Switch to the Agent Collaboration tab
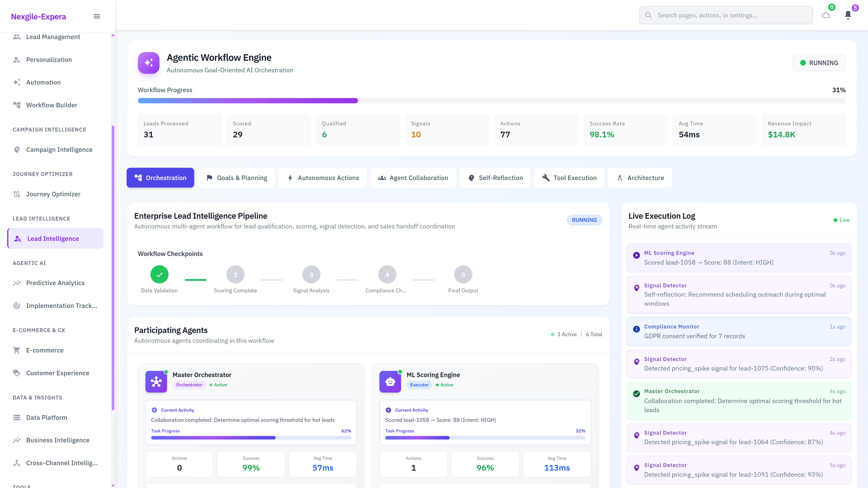Image resolution: width=868 pixels, height=488 pixels. [413, 178]
